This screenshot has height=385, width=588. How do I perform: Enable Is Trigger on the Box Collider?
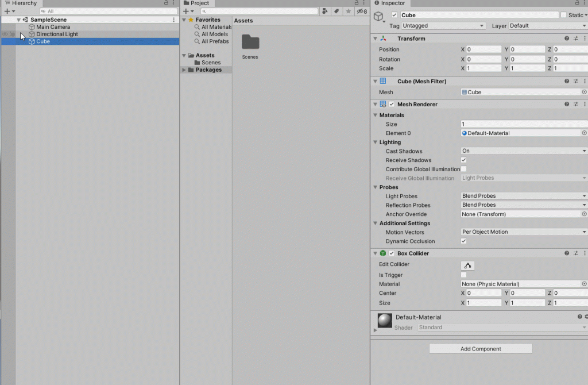464,275
